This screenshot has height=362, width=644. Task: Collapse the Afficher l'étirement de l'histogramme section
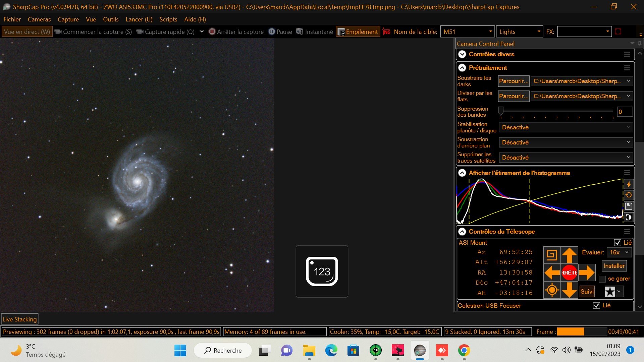coord(462,173)
